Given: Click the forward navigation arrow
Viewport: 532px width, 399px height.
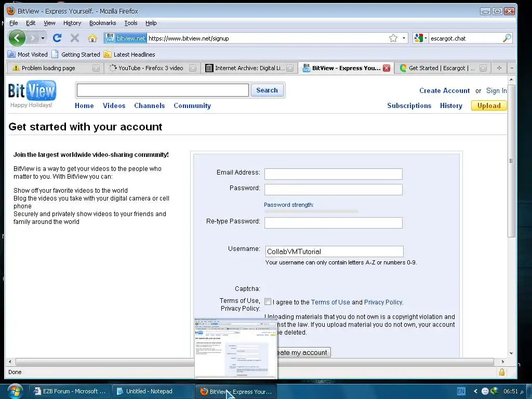Looking at the screenshot, I should point(33,38).
